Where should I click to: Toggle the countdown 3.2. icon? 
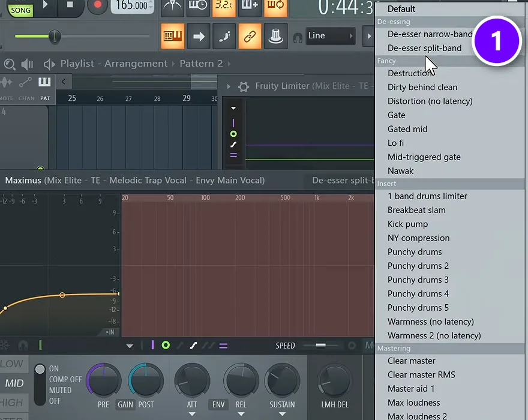point(224,7)
